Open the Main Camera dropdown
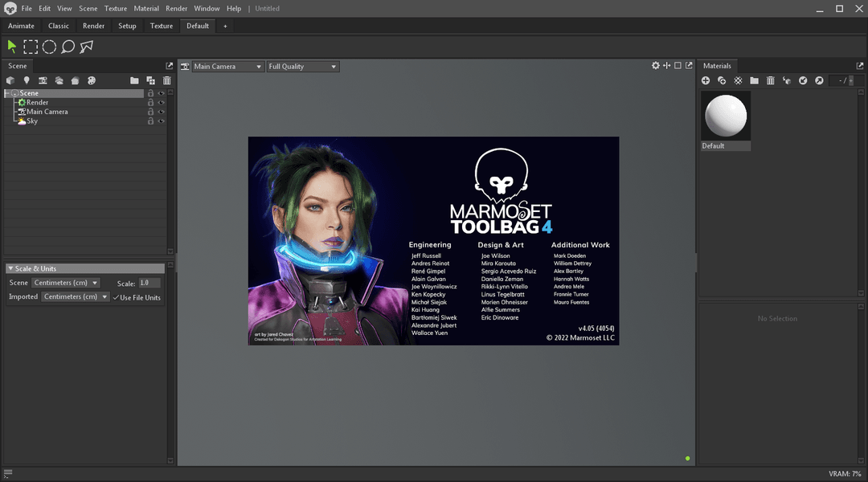Viewport: 868px width, 482px height. 228,67
